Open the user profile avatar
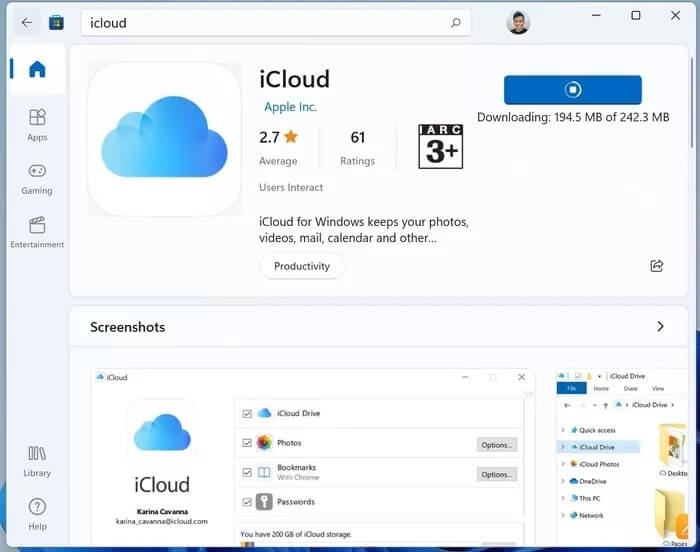This screenshot has width=700, height=552. coord(518,22)
